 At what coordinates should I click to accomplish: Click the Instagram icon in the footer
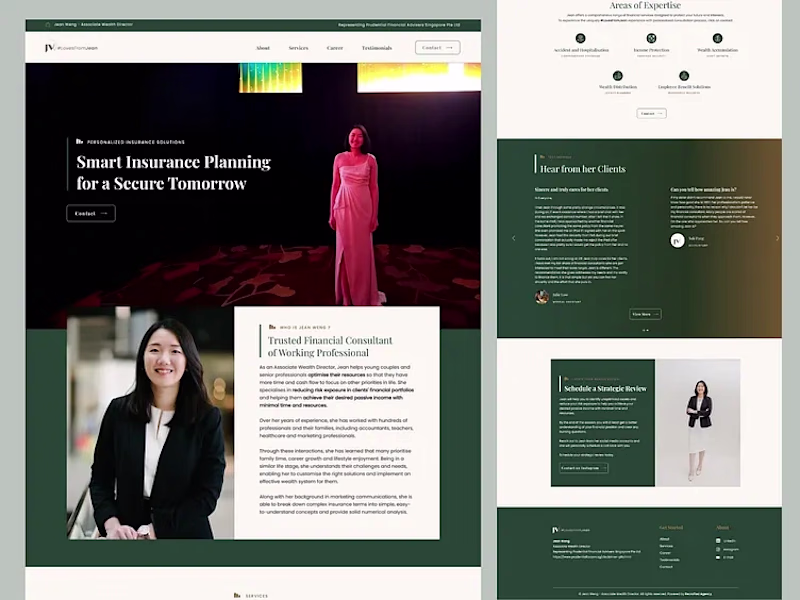[x=718, y=549]
